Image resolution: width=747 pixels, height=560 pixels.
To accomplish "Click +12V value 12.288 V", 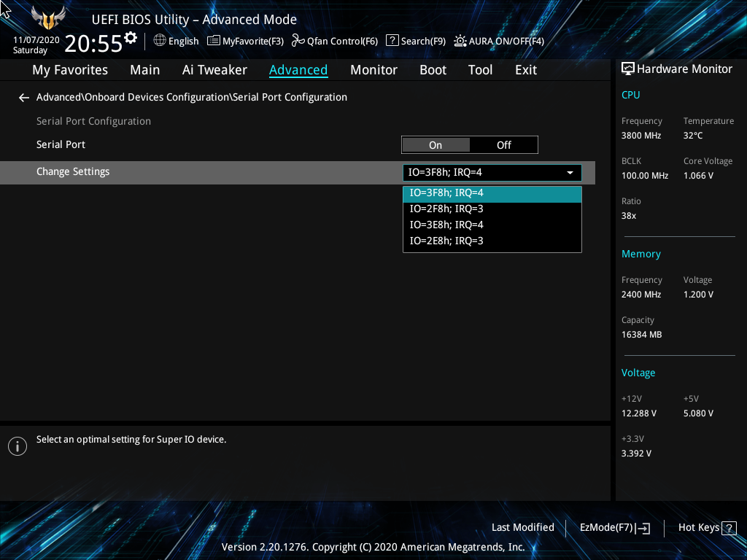I will [639, 413].
